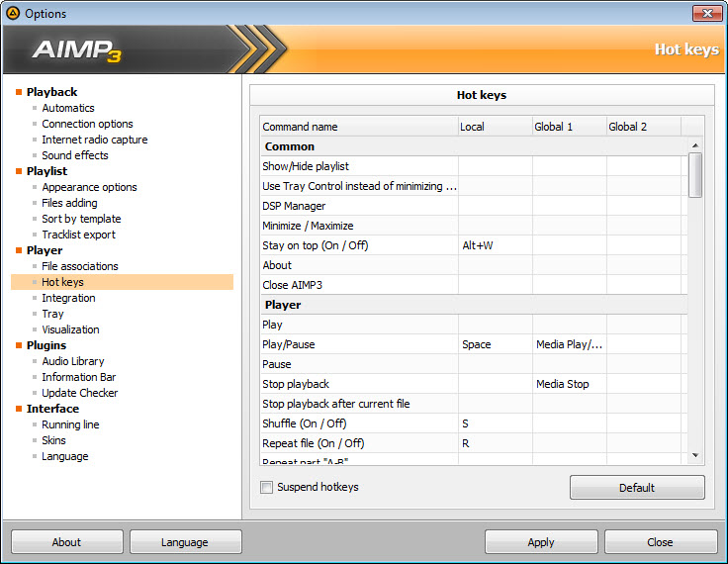728x564 pixels.
Task: Open Files adding settings
Action: 69,203
